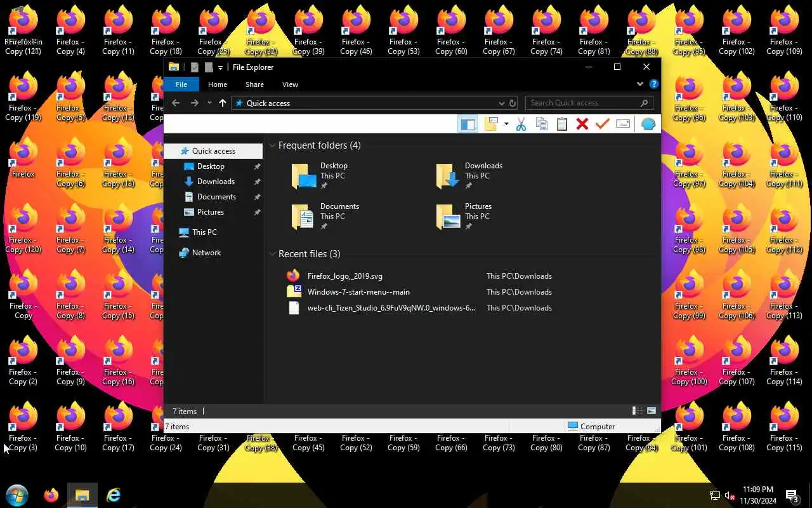Select This PC in navigation pane
This screenshot has width=812, height=508.
click(213, 232)
